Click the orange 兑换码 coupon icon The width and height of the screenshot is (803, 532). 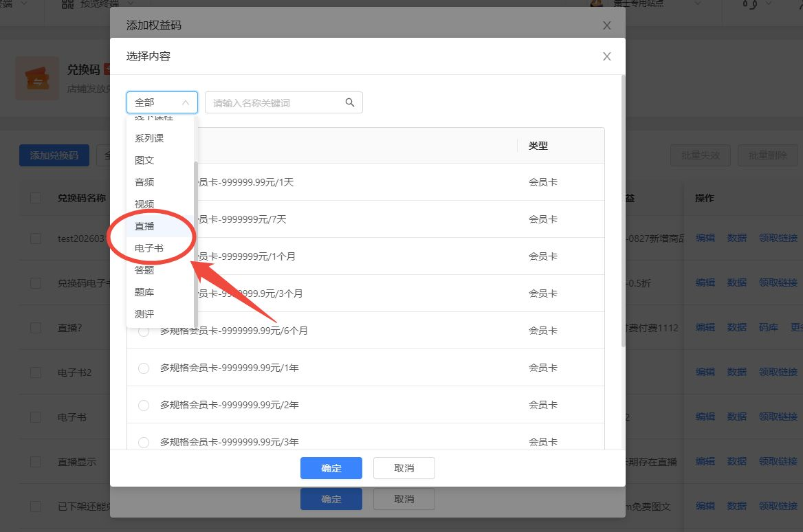[x=36, y=78]
